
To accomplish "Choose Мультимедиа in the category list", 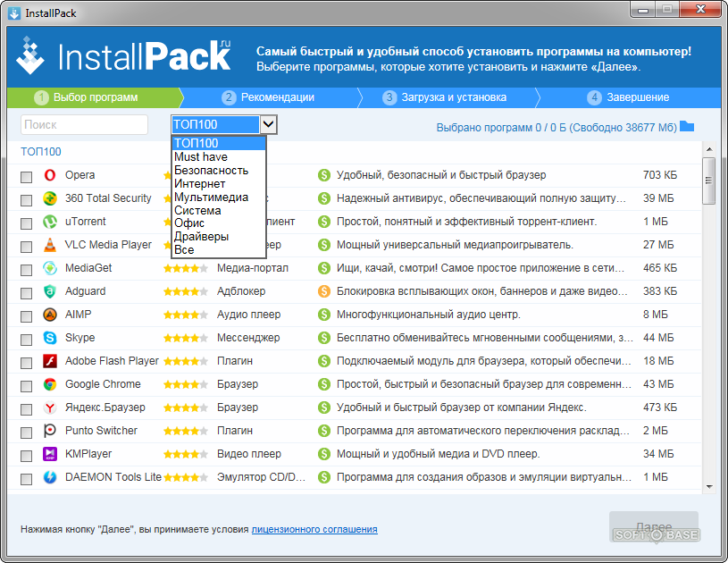I will coord(211,197).
